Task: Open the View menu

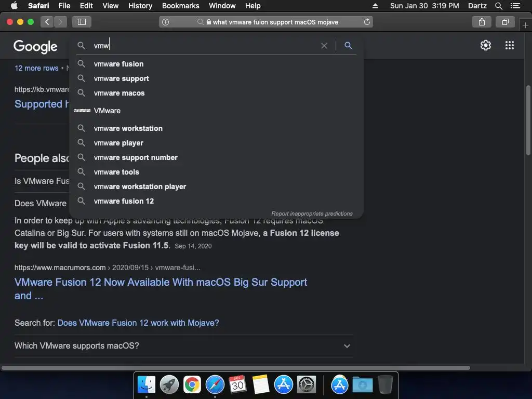Action: click(x=110, y=6)
